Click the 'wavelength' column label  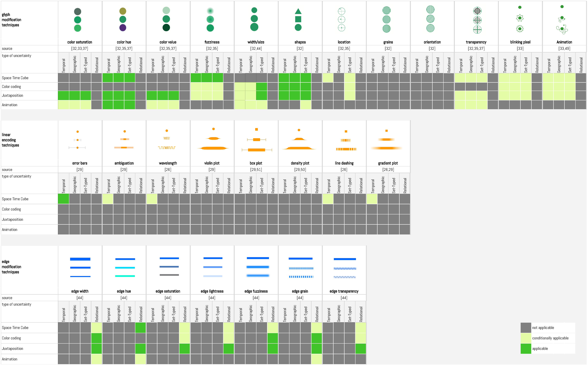point(168,163)
